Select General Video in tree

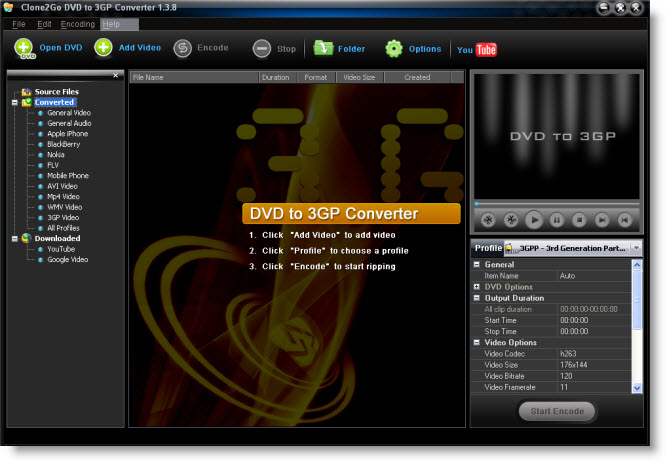(69, 113)
